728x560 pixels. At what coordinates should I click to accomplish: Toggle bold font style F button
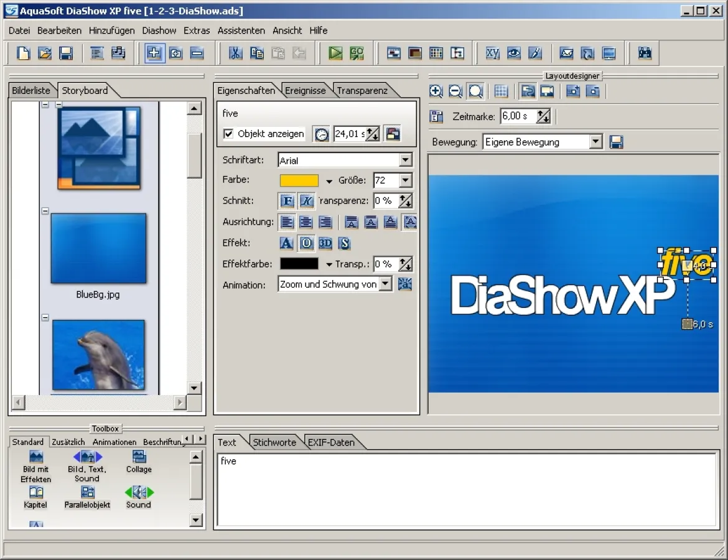point(286,201)
